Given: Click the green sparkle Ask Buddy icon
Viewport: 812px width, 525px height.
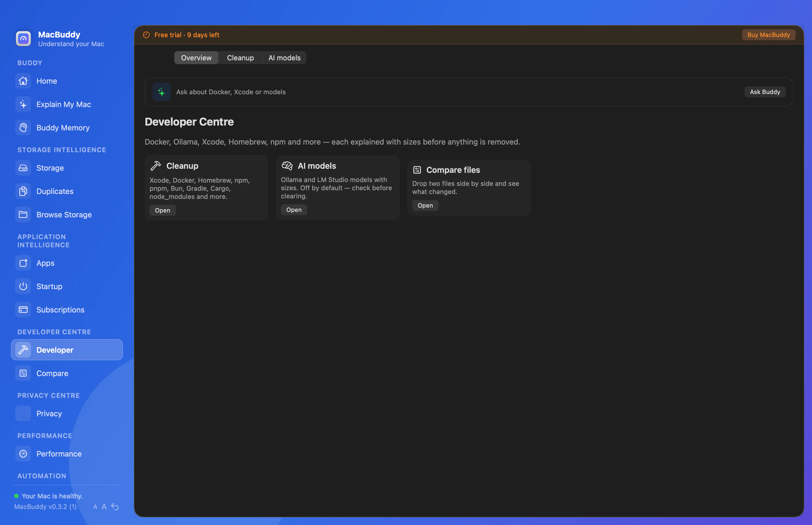Looking at the screenshot, I should [161, 92].
